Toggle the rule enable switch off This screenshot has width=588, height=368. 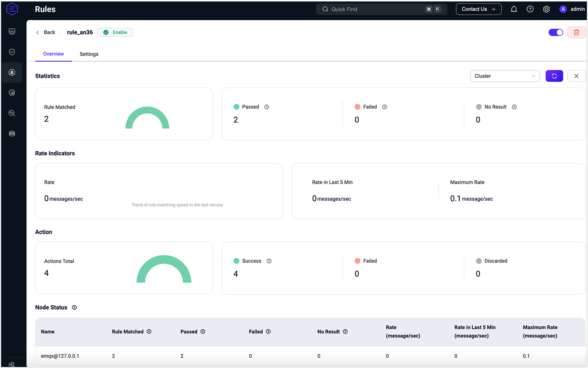(x=555, y=33)
